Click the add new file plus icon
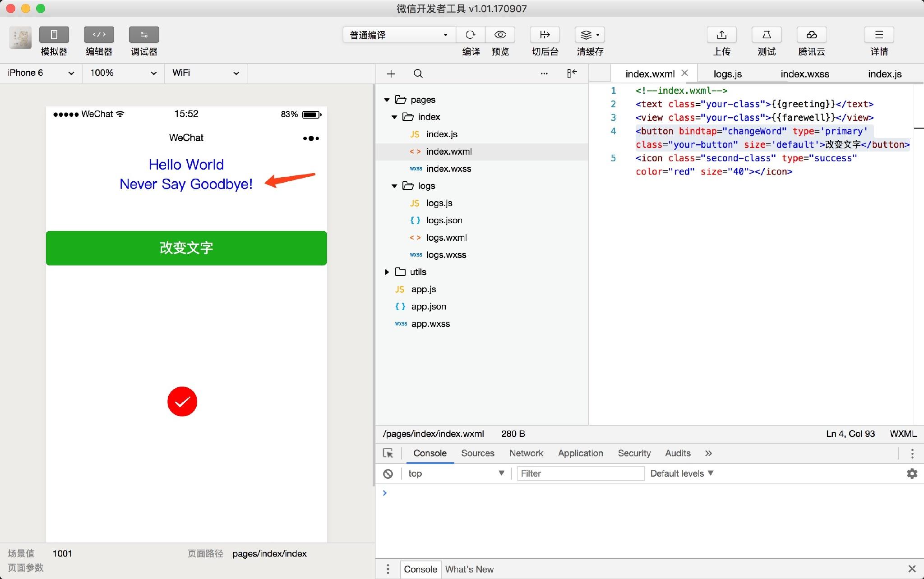The height and width of the screenshot is (579, 924). [391, 74]
